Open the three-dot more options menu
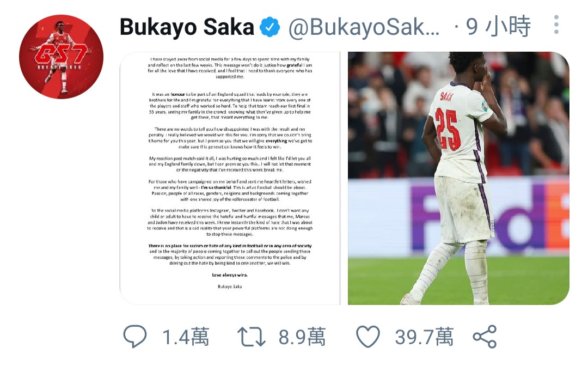This screenshot has width=588, height=366. [556, 25]
